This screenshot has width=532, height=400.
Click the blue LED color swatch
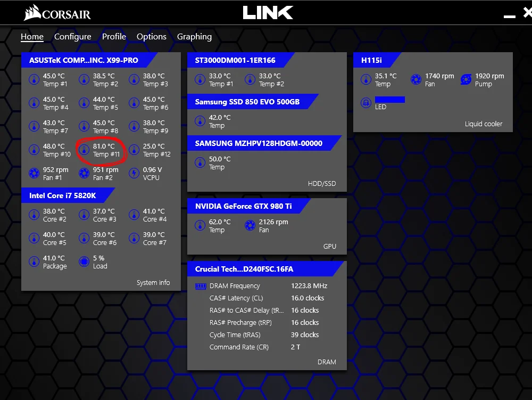[x=390, y=100]
